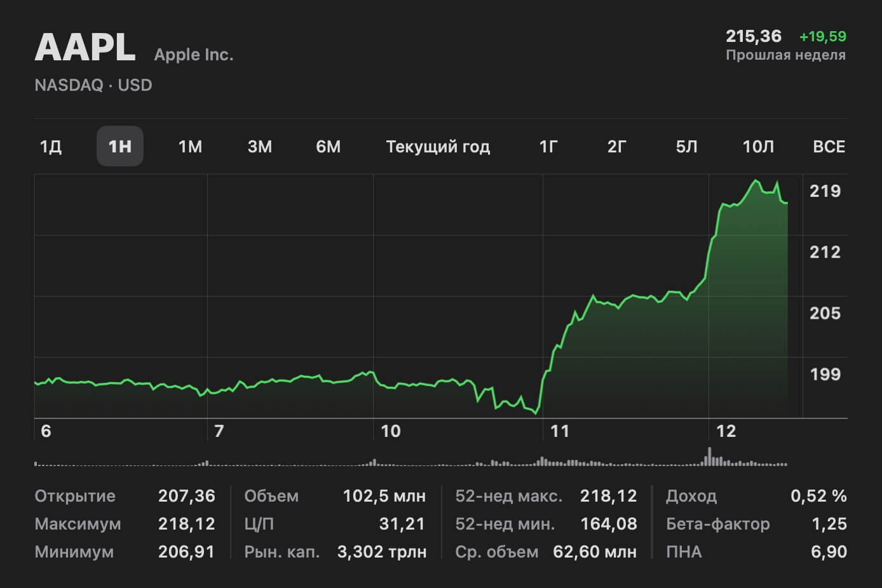The image size is (882, 588).
Task: Click the Доход value 0,52 %
Action: [818, 496]
